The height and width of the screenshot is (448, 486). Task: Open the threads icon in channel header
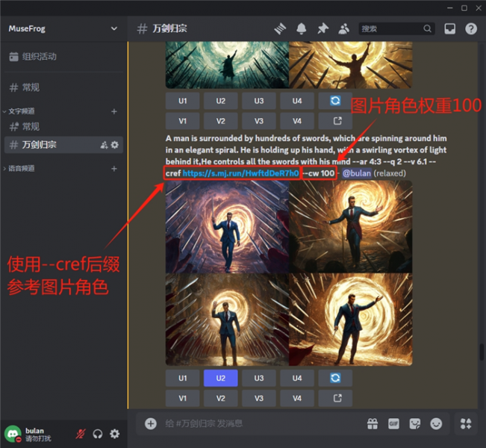click(280, 29)
